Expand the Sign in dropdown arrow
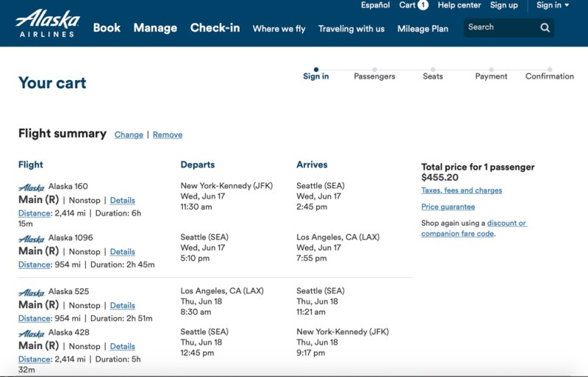Screen dimensions: 588x377 tap(567, 5)
